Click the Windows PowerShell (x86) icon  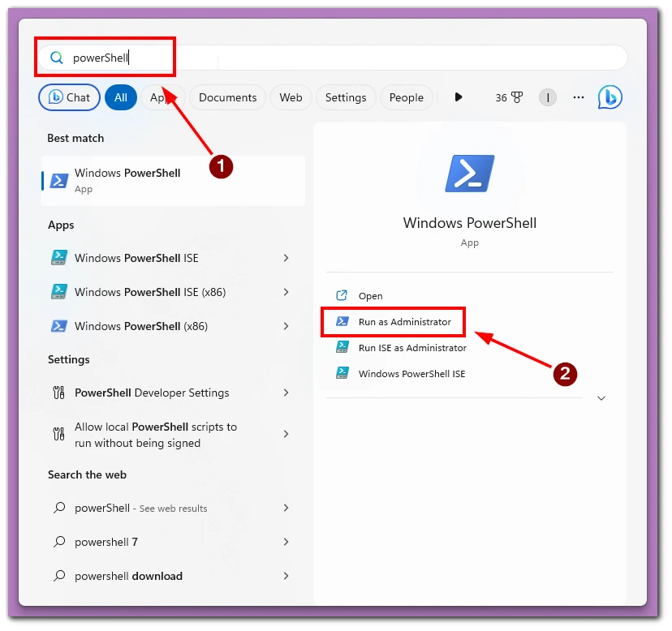(59, 326)
